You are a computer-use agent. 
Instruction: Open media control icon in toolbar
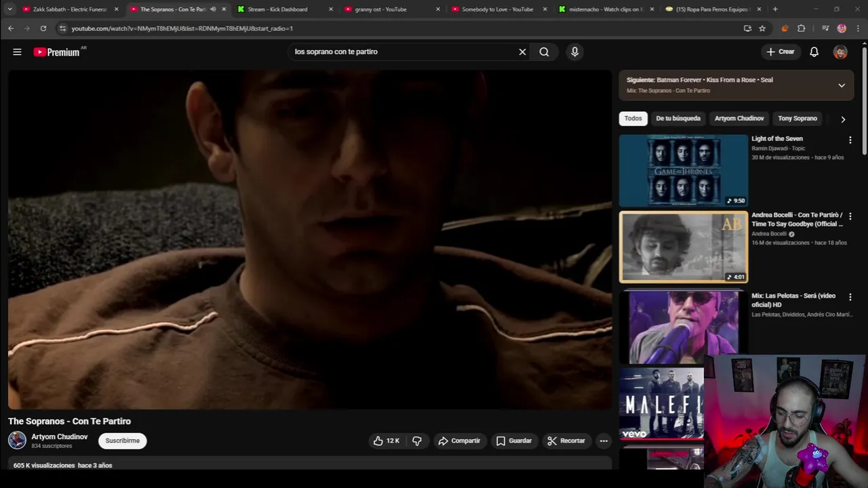tap(825, 28)
